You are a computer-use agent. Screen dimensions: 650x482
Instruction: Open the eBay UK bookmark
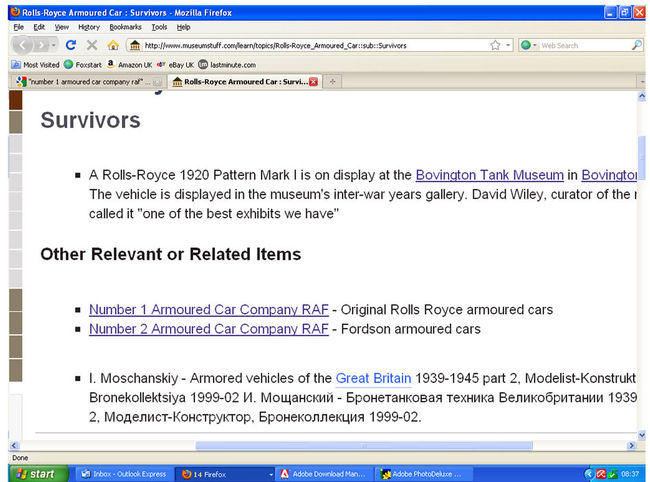[x=175, y=65]
